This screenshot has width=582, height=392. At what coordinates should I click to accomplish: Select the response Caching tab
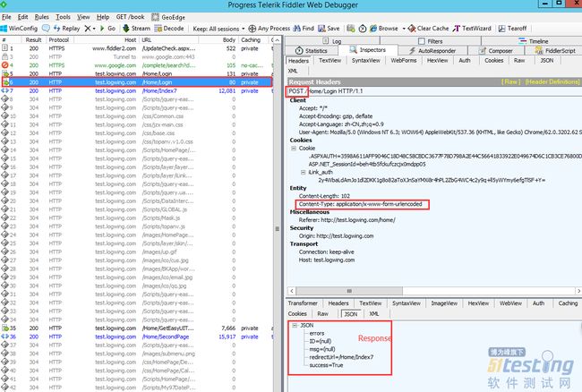coord(568,303)
